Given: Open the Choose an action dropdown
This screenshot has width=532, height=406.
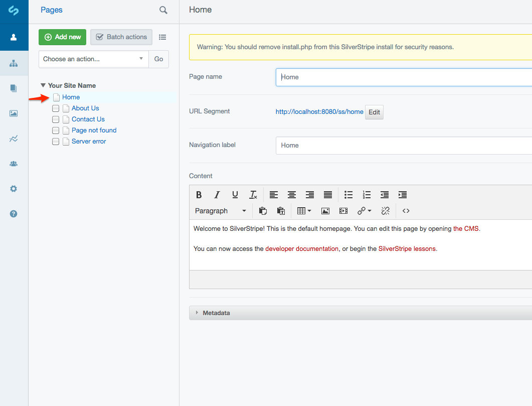Looking at the screenshot, I should click(94, 59).
